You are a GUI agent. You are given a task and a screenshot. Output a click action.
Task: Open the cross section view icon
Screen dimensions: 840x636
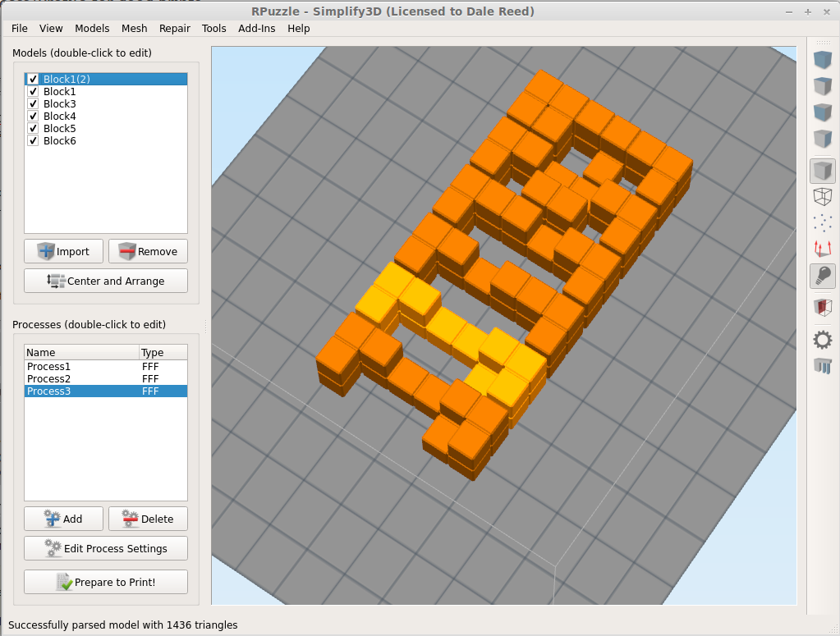pyautogui.click(x=822, y=308)
